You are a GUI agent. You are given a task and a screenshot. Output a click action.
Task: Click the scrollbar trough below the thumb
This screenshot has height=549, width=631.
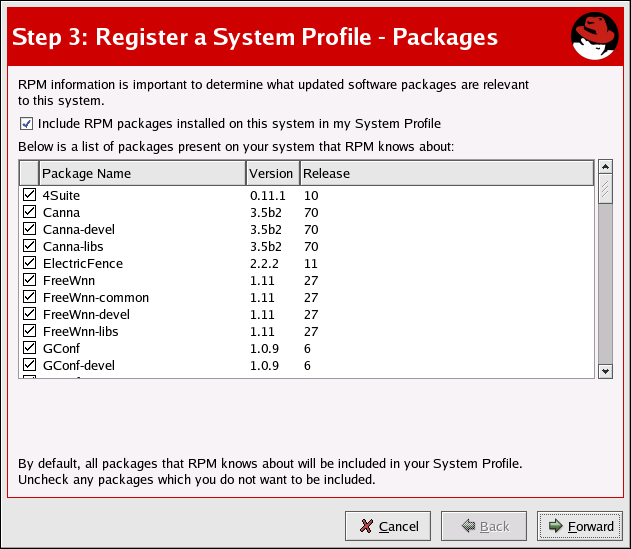pyautogui.click(x=605, y=284)
